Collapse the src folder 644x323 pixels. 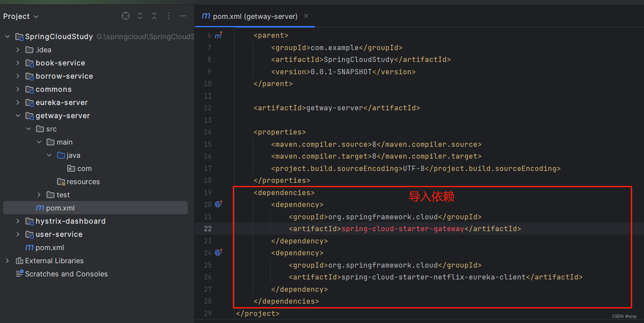coord(29,129)
